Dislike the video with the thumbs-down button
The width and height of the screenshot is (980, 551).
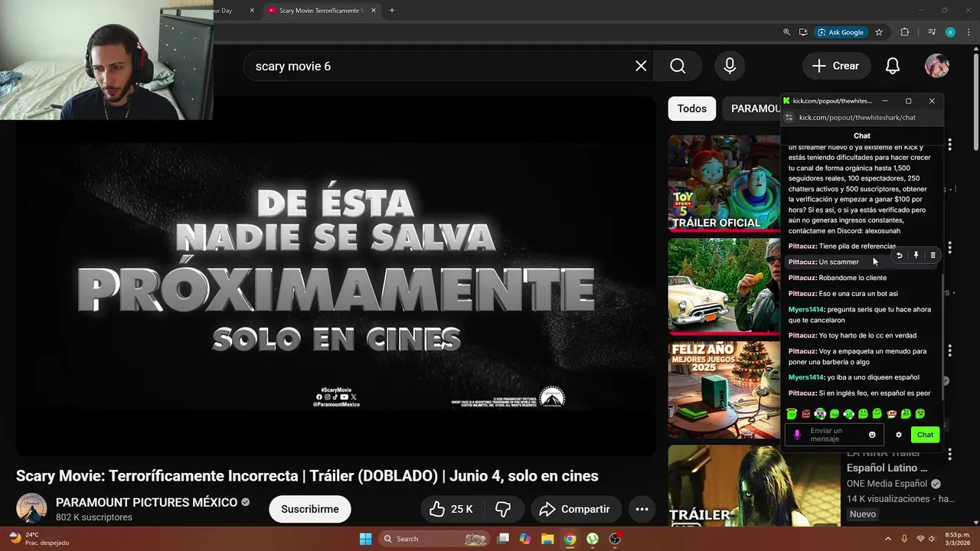503,509
